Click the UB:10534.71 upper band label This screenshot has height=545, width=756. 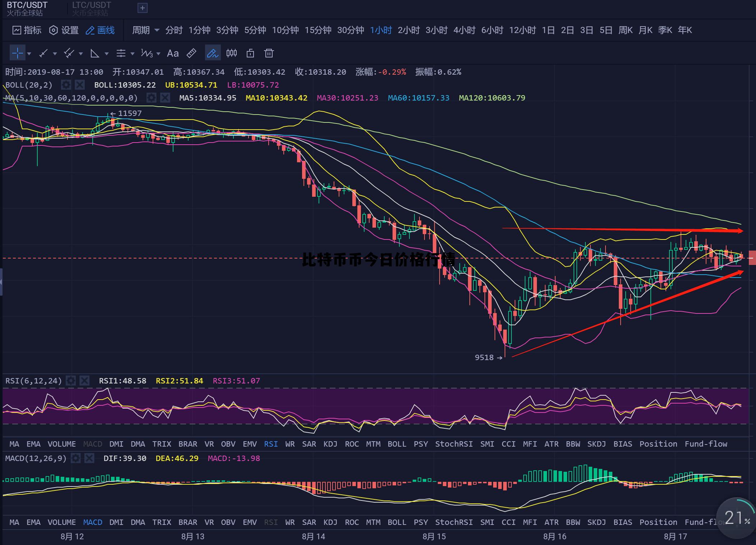pos(191,85)
